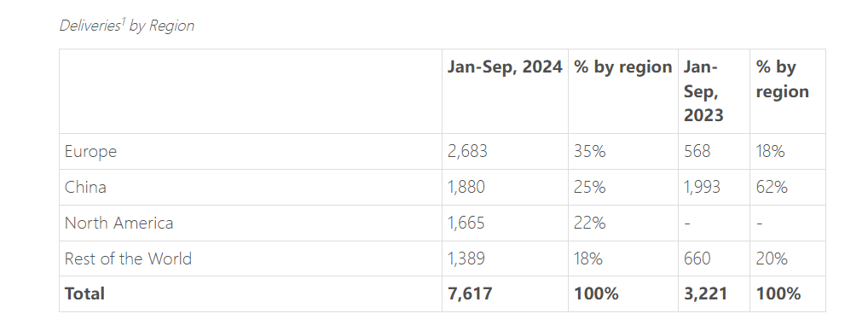Select the North America row label
This screenshot has width=868, height=331.
(x=119, y=223)
